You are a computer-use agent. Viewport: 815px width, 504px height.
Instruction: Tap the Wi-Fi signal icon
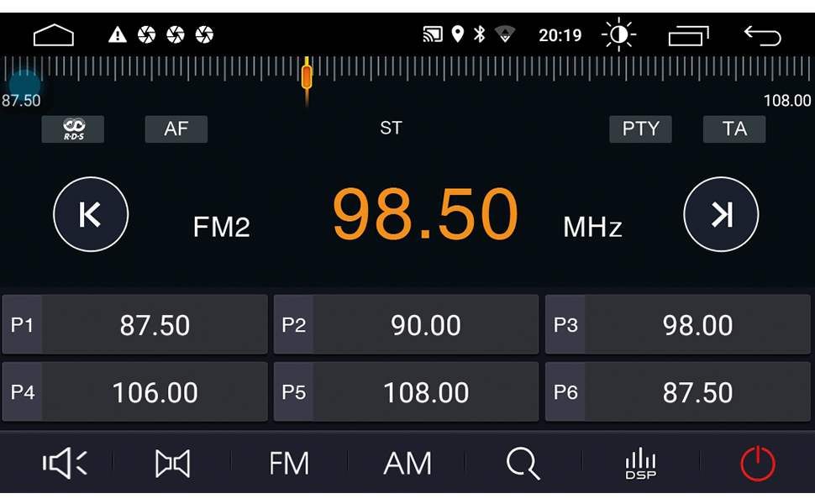pos(505,34)
